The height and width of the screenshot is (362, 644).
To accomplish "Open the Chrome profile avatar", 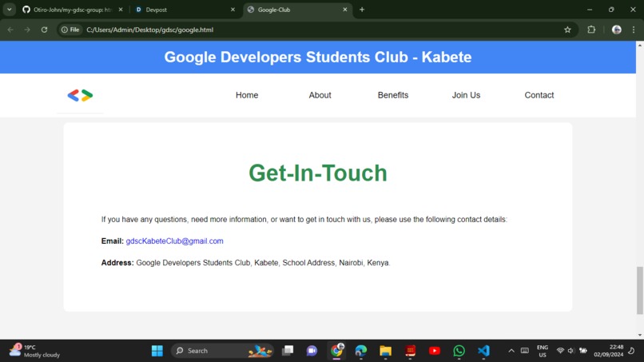I will click(617, 30).
